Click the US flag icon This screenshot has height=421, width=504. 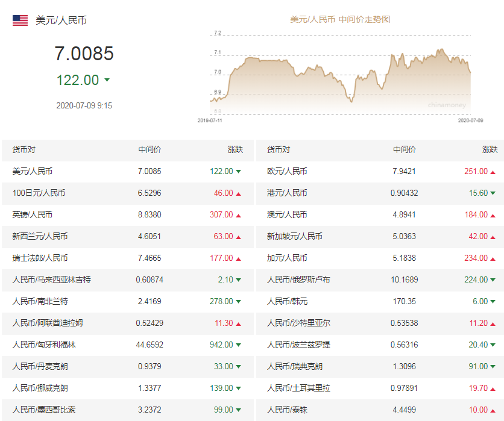19,19
